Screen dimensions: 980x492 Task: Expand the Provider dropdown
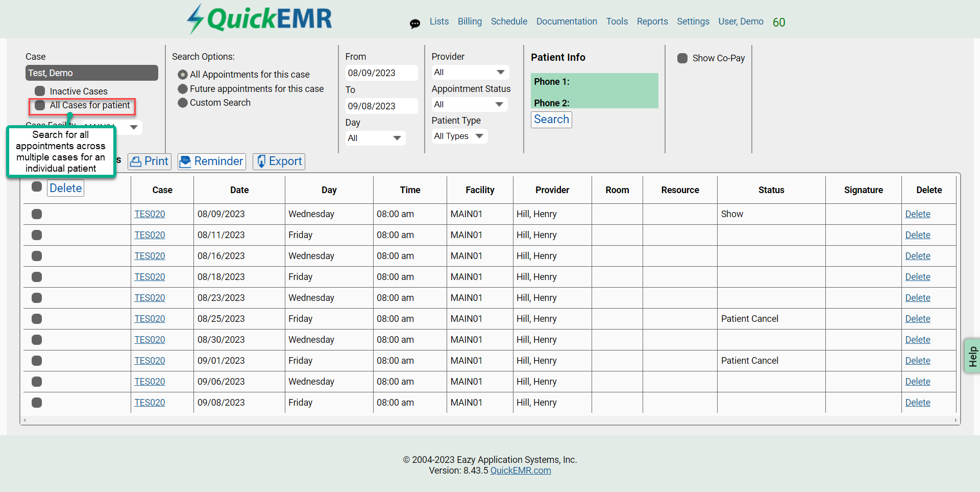pos(470,73)
